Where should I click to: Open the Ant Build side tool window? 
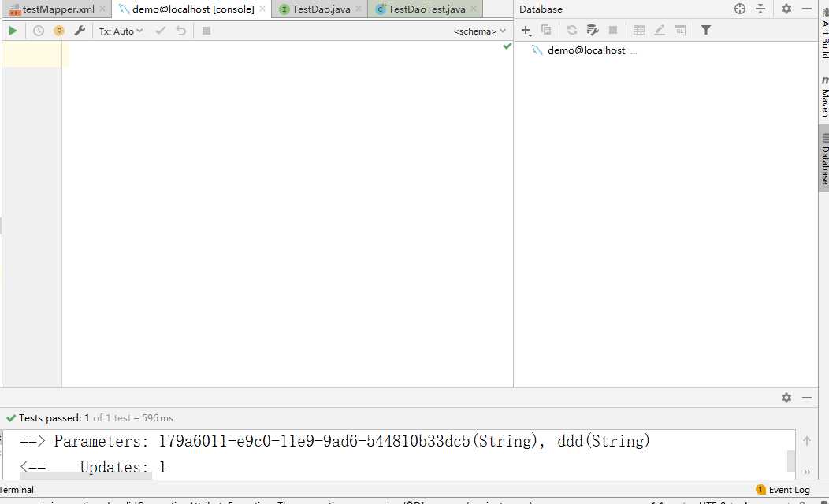coord(824,33)
